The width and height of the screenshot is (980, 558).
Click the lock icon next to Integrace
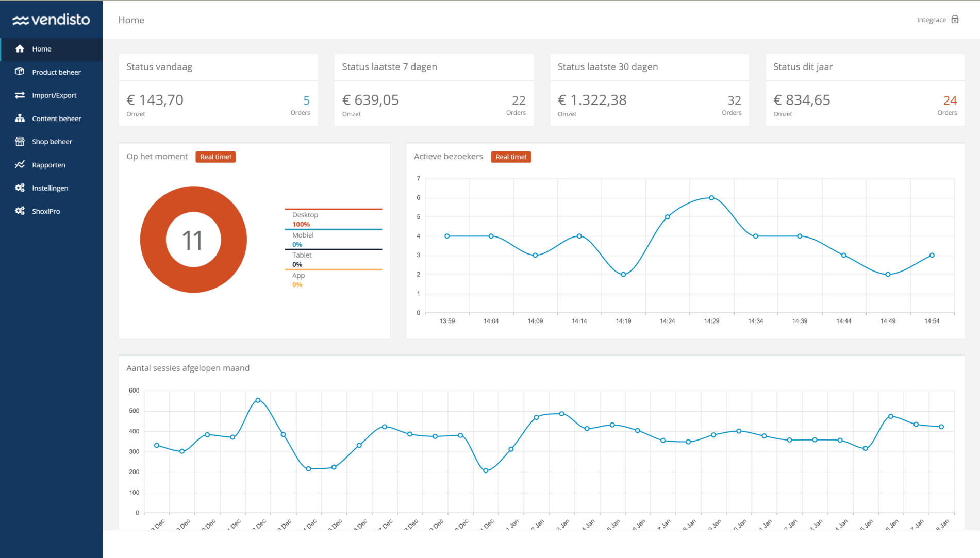pyautogui.click(x=955, y=20)
